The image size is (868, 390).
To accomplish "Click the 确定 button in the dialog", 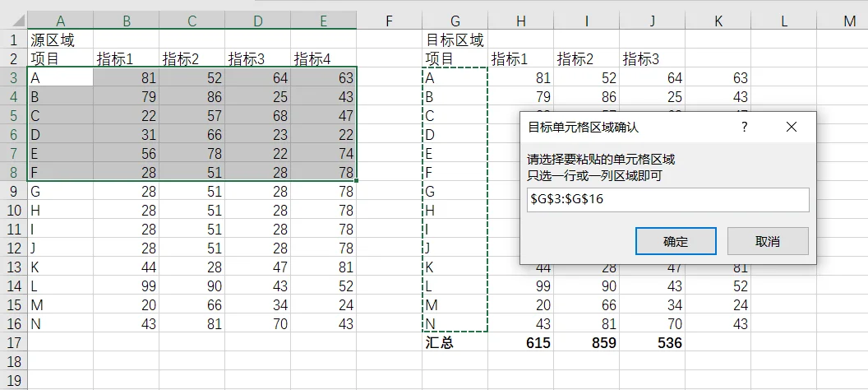I will click(x=676, y=241).
